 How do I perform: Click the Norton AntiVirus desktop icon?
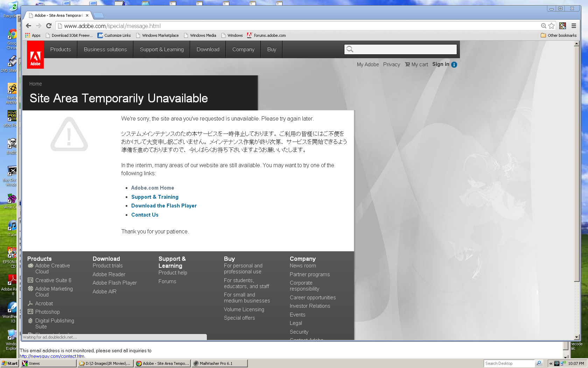pyautogui.click(x=12, y=94)
